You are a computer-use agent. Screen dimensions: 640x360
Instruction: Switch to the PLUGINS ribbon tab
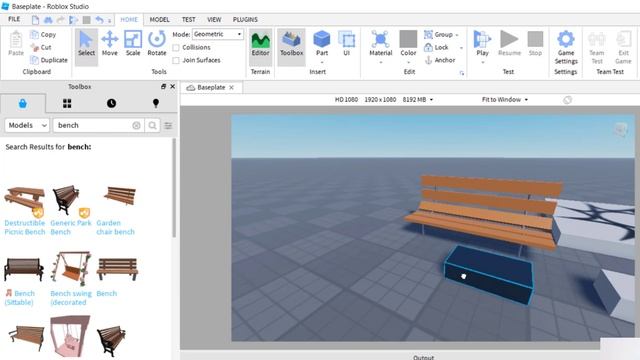pos(245,20)
